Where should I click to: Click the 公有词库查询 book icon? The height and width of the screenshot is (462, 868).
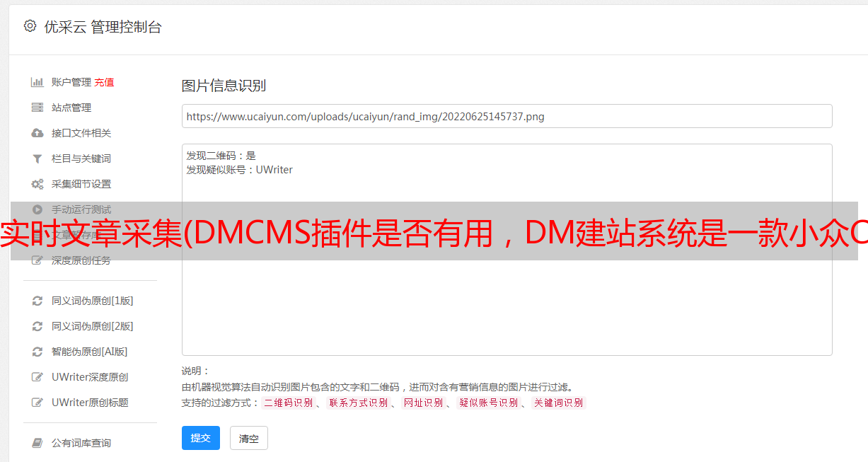tap(37, 443)
